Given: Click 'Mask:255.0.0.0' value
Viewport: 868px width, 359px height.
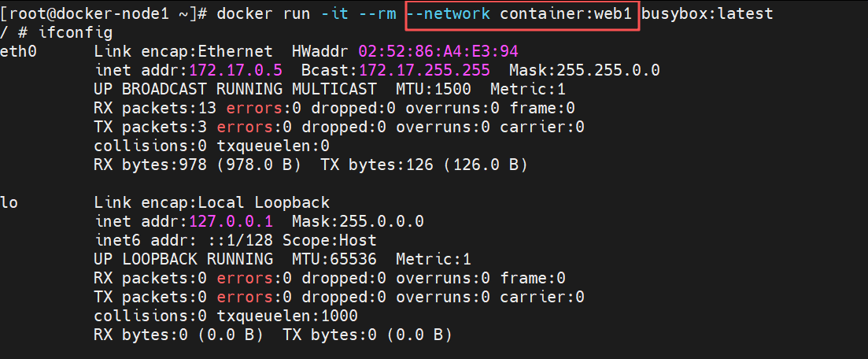Looking at the screenshot, I should click(358, 221).
